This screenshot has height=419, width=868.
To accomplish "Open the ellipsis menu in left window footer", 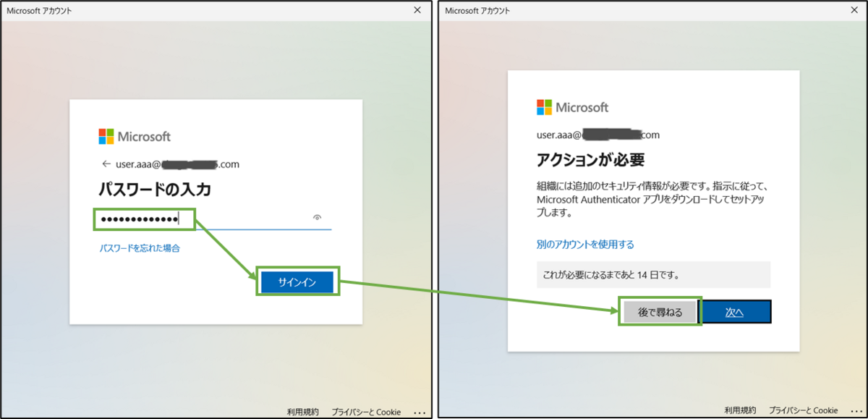I will coord(420,412).
